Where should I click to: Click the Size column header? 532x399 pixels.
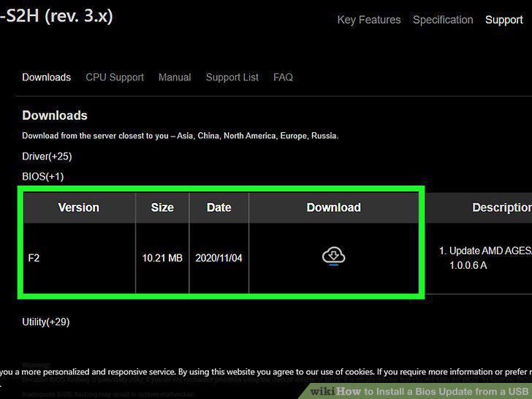point(162,208)
